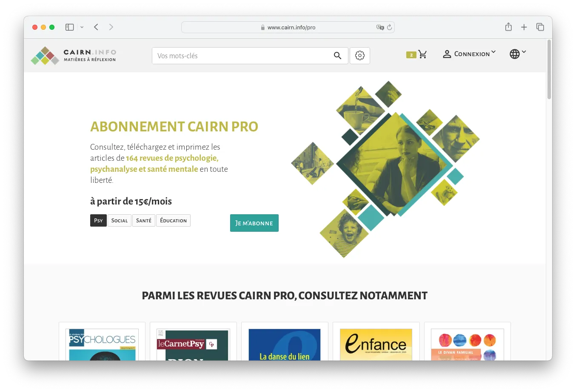Show the tab overview
Screen dimensions: 576x392
coord(540,27)
